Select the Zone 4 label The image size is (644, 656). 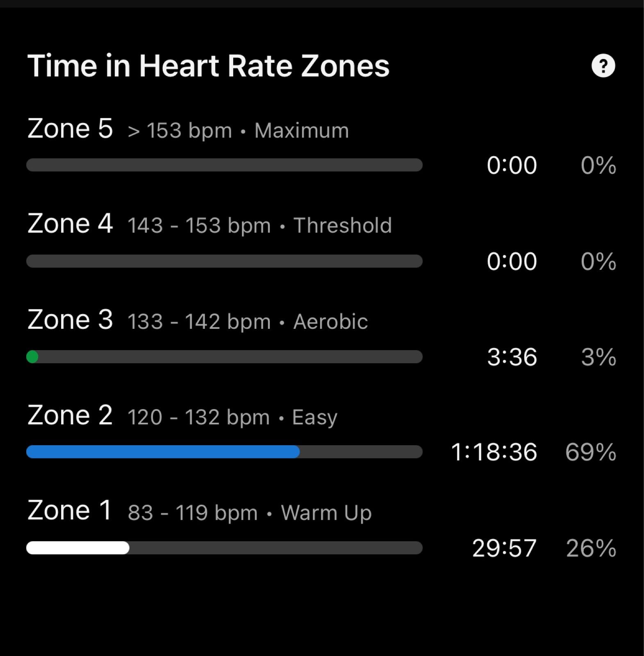click(x=70, y=224)
